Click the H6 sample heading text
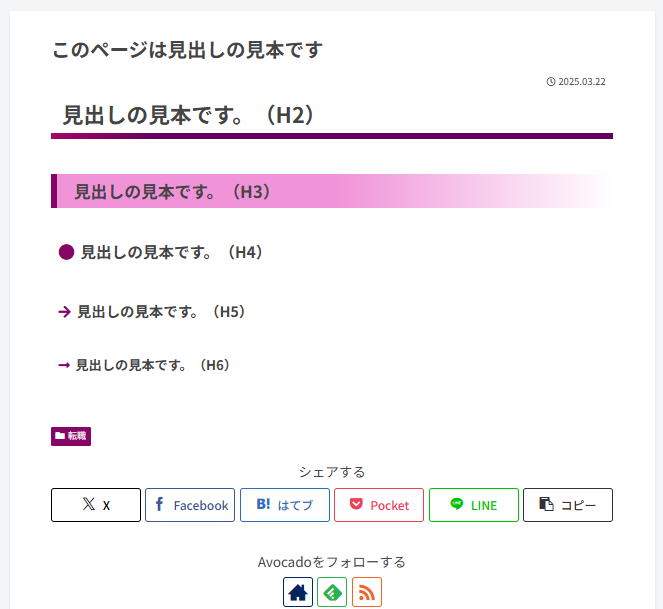 [153, 365]
